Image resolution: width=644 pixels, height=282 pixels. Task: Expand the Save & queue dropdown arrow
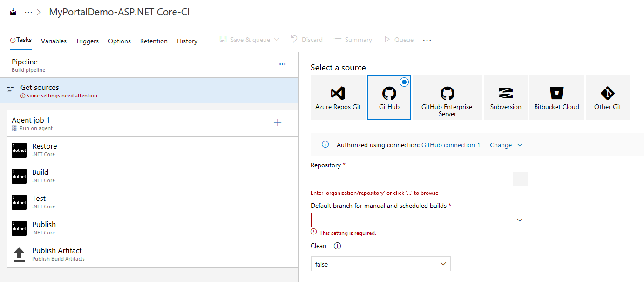pos(277,40)
